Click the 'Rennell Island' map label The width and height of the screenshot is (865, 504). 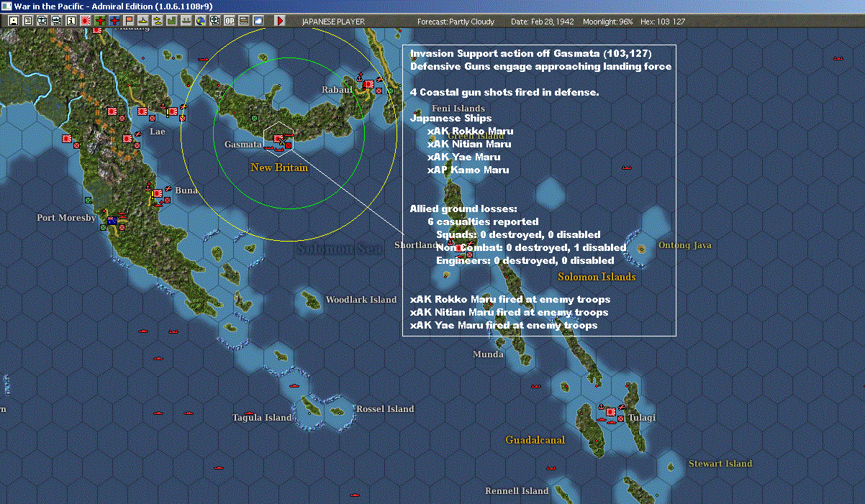click(517, 491)
